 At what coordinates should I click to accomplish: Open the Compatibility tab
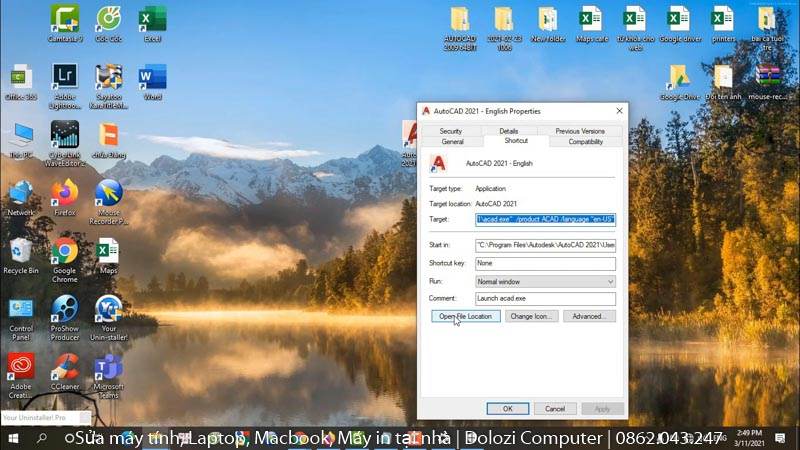[585, 142]
